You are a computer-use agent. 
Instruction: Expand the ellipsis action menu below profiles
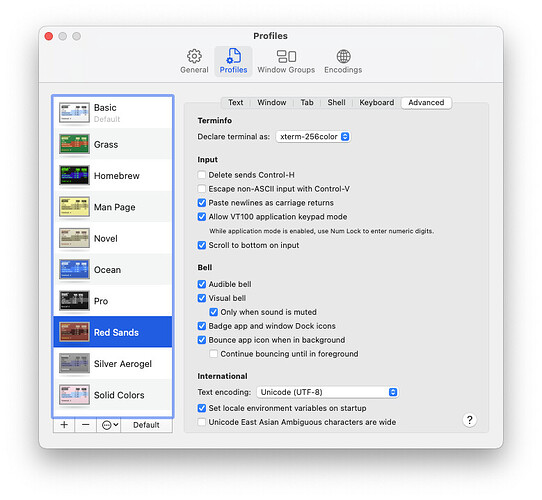coord(110,425)
